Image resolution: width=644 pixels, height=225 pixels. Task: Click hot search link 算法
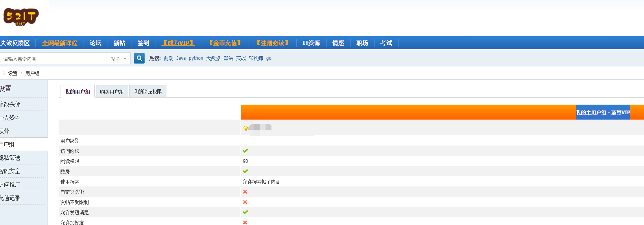tap(229, 58)
